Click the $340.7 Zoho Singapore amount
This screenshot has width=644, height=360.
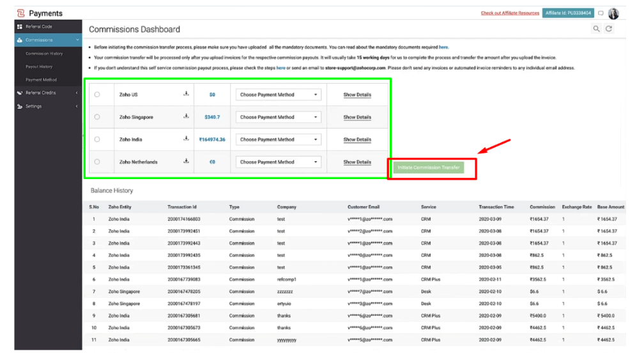pyautogui.click(x=212, y=117)
